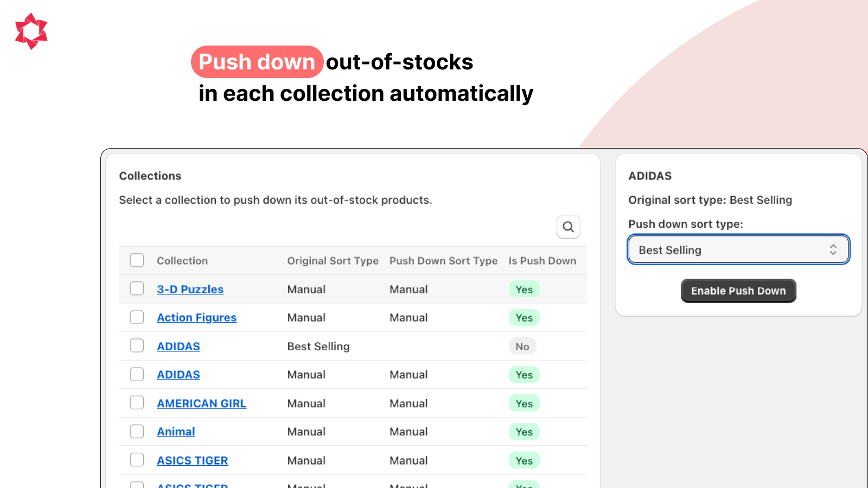Open the AMERICAN GIRL collection link
This screenshot has width=868, height=488.
(201, 403)
